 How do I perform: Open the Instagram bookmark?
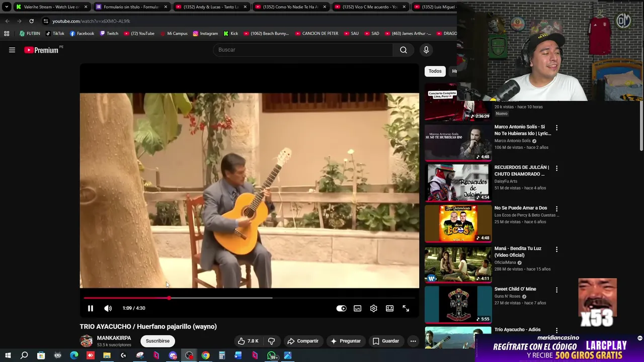(x=205, y=34)
